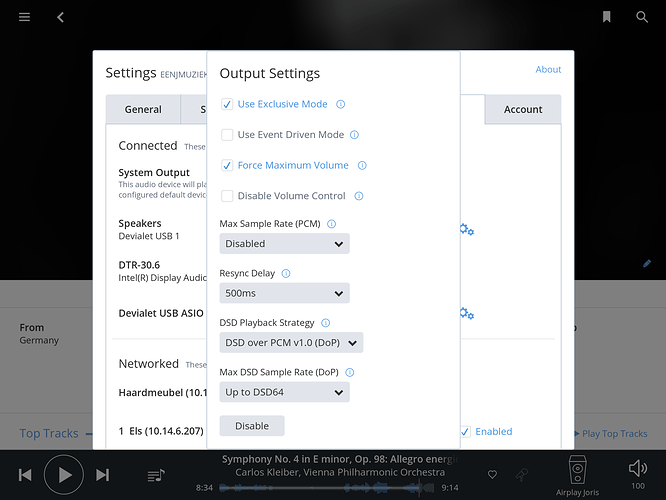Viewport: 666px width, 500px height.
Task: Click Carlos Kleiber artist line
Action: 340,472
